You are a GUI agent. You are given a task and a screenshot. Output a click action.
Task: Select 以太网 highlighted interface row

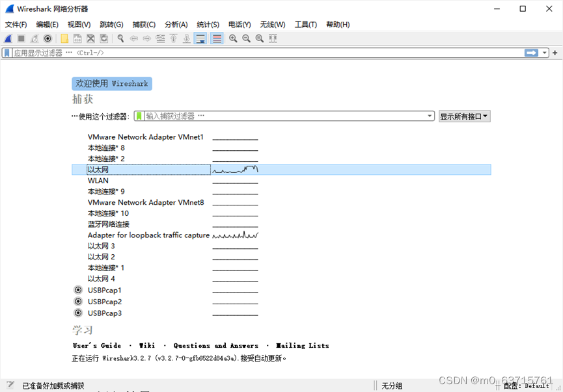281,170
